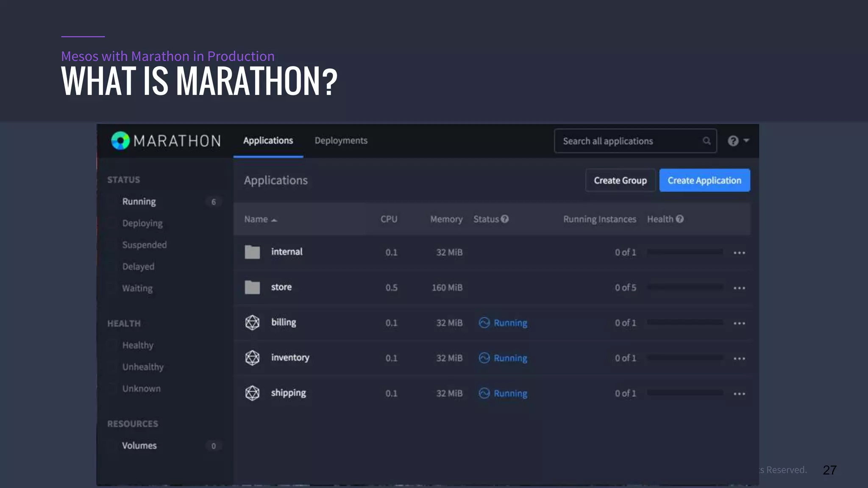This screenshot has width=868, height=488.
Task: Open the inventory row's more-options menu
Action: (739, 358)
